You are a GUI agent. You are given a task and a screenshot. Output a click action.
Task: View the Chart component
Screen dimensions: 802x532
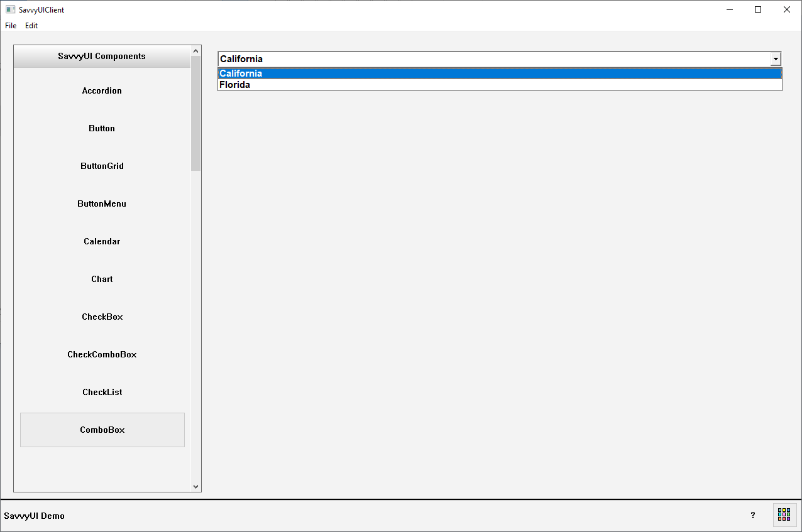102,279
